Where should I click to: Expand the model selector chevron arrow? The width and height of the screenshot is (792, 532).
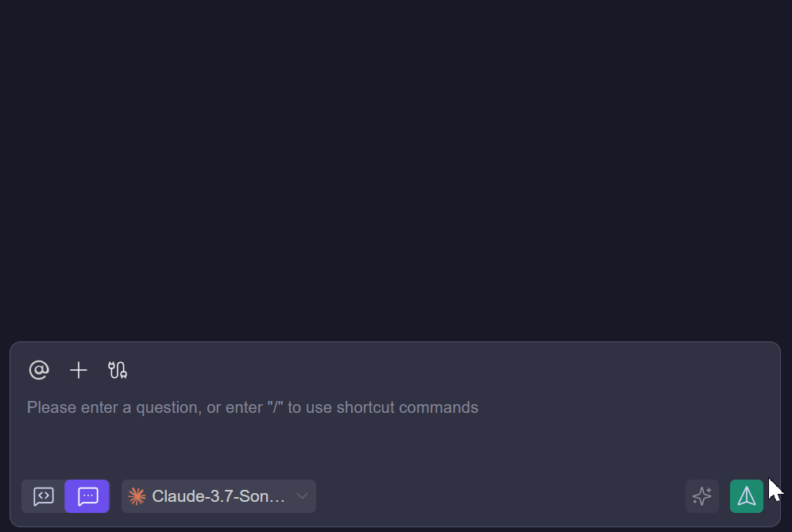coord(302,496)
